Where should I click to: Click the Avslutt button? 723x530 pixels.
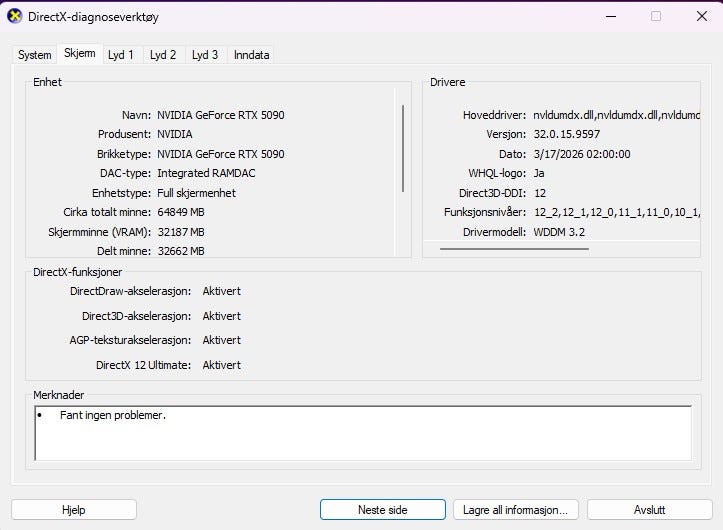tap(650, 510)
